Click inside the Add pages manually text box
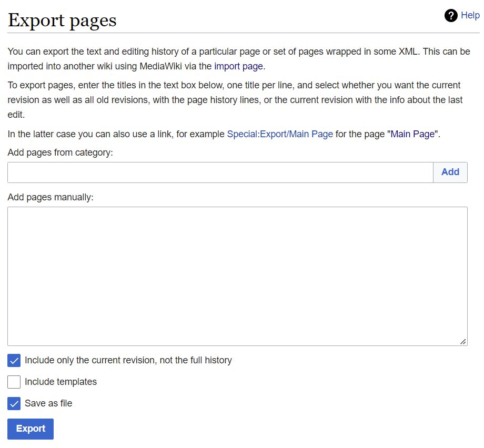Screen dimensions: 484x448 click(x=237, y=276)
